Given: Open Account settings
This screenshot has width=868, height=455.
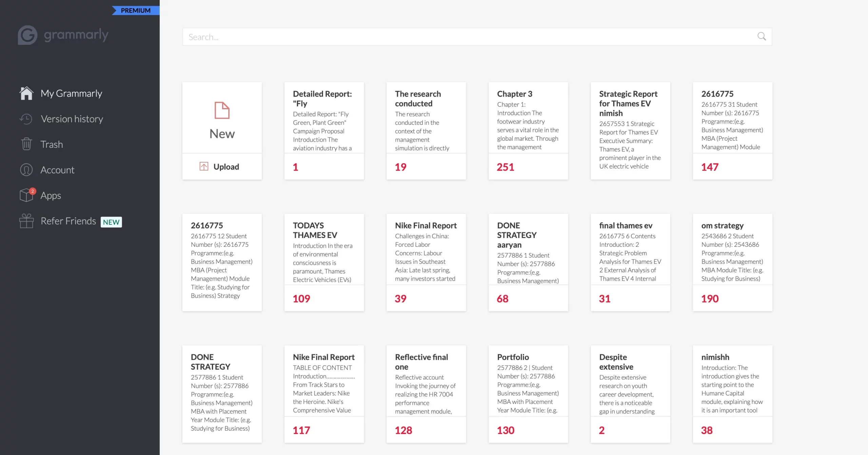Looking at the screenshot, I should click(x=57, y=169).
